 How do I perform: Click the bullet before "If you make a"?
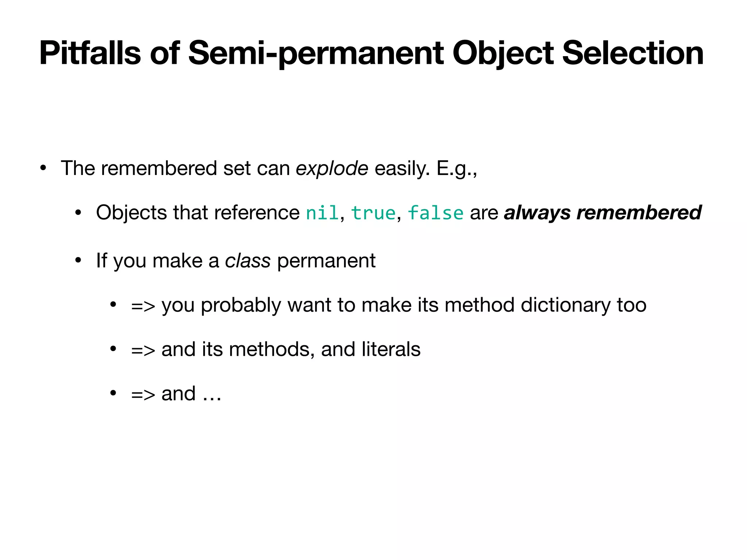[78, 261]
